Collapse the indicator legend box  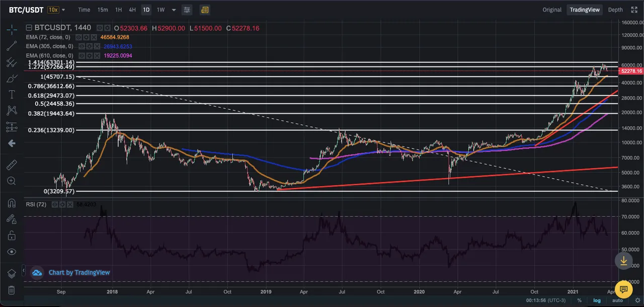[x=29, y=28]
